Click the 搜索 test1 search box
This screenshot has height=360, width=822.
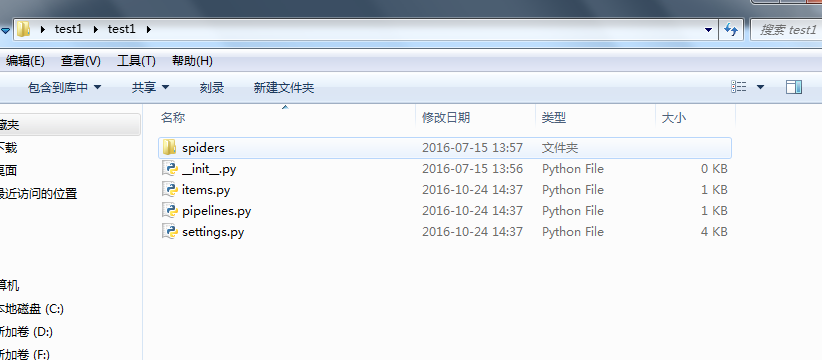786,30
